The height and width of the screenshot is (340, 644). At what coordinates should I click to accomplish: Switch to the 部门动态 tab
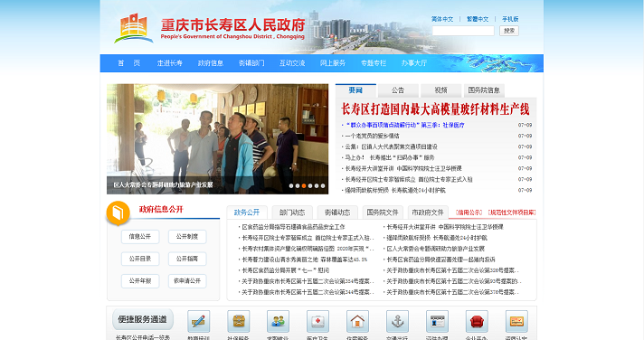292,212
